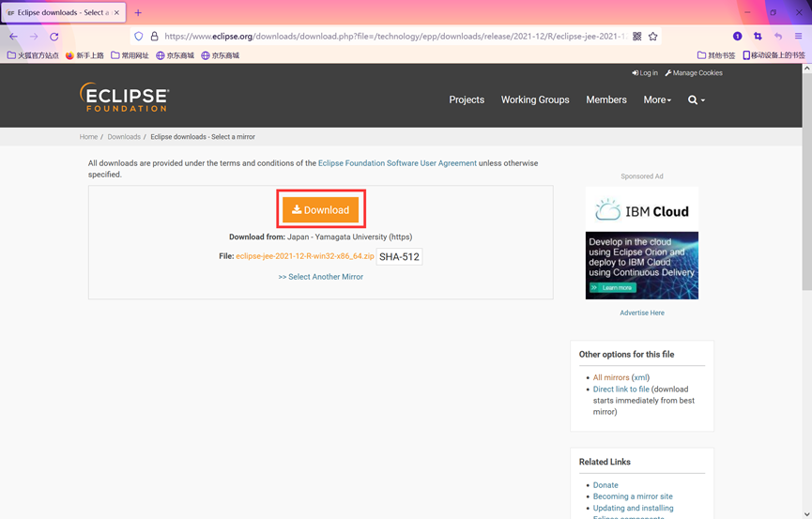
Task: Open the shield tracking protection icon
Action: click(138, 37)
